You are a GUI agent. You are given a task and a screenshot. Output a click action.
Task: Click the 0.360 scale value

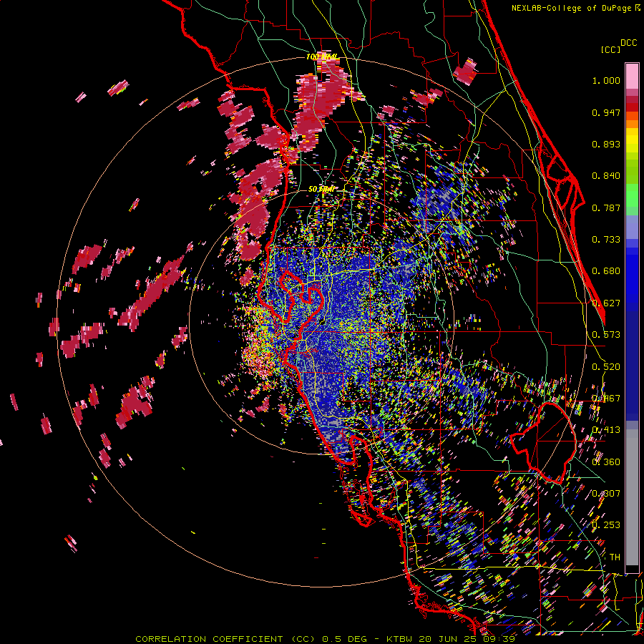[606, 462]
